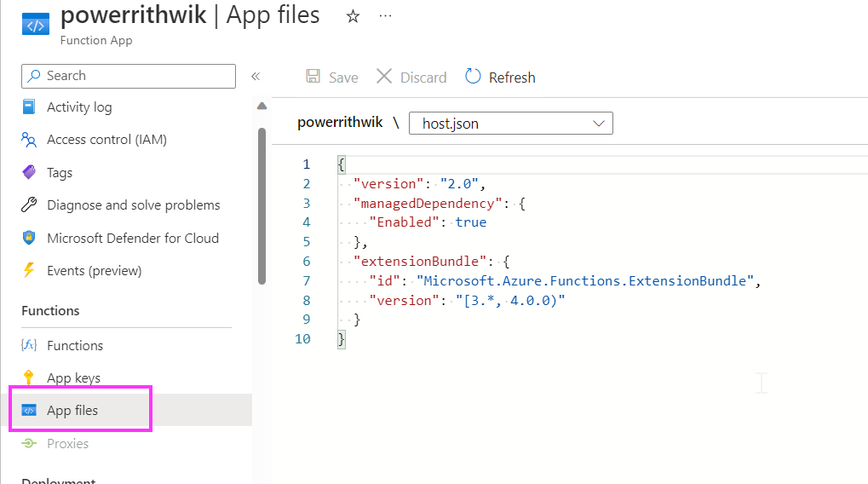
Task: Click the Search magnifier icon
Action: point(34,76)
